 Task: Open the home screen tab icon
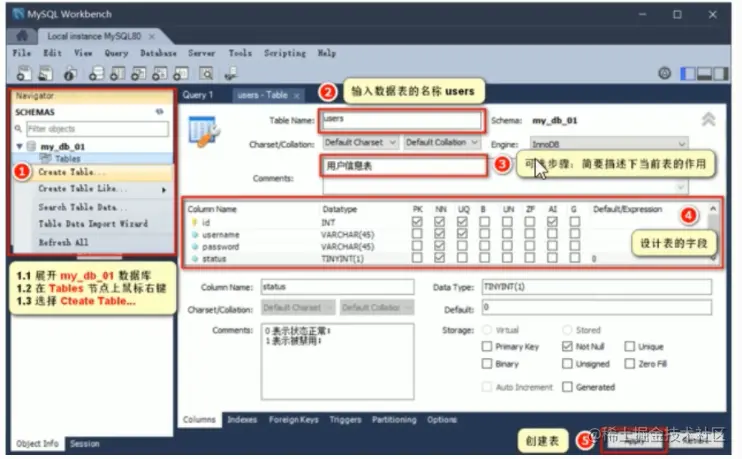[22, 36]
